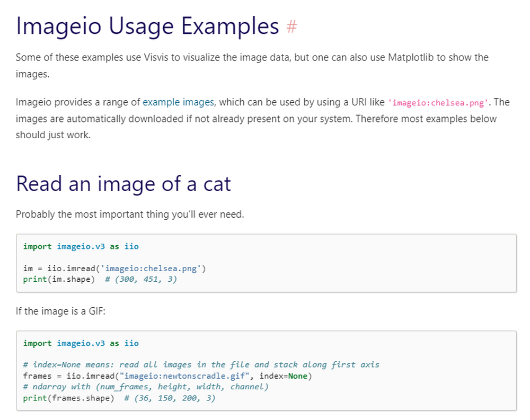Click the comment '# (36, 150, 200, 3)'
Screen dimensions: 530x420
(x=170, y=398)
